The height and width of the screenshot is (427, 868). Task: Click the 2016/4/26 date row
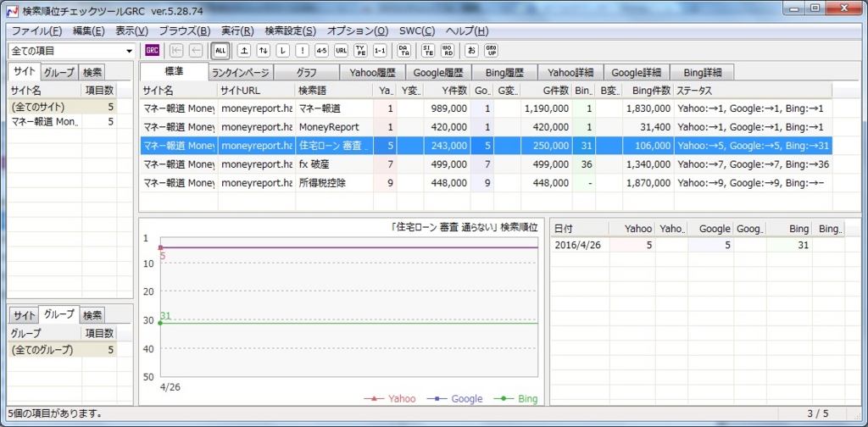point(698,245)
